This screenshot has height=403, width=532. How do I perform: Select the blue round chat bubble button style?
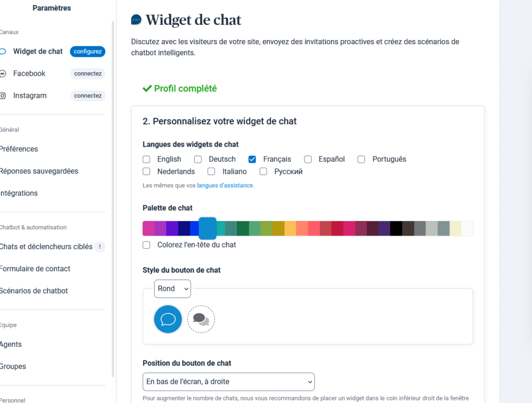pos(168,319)
